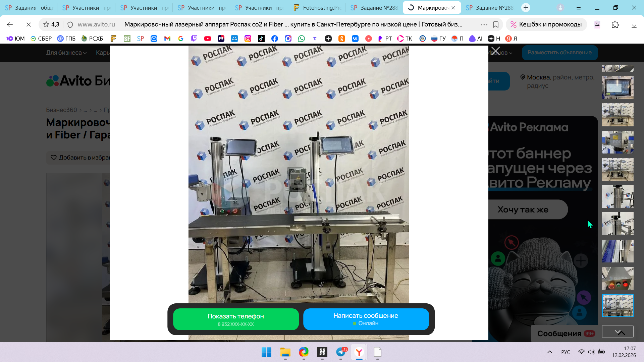Select the touchscreen display thumbnail
Viewport: 644px width, 362px height.
(x=618, y=87)
